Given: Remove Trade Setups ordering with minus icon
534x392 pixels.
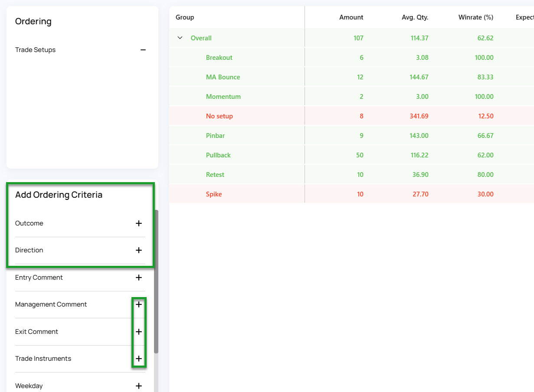Looking at the screenshot, I should coord(143,50).
